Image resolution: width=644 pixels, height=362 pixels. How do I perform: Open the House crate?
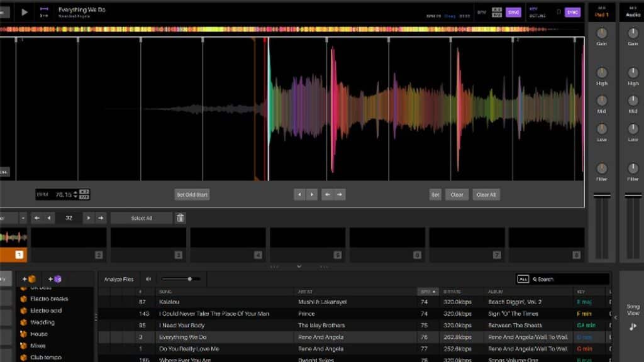pyautogui.click(x=39, y=334)
